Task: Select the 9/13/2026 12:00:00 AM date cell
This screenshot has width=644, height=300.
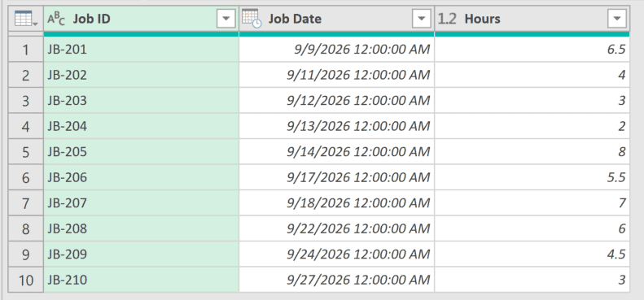Action: (x=337, y=126)
